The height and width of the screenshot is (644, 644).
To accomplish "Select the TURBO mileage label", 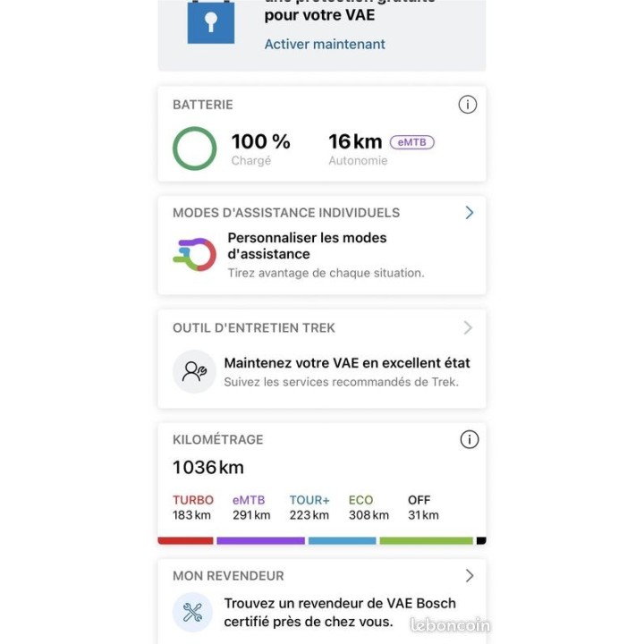I will [x=192, y=500].
